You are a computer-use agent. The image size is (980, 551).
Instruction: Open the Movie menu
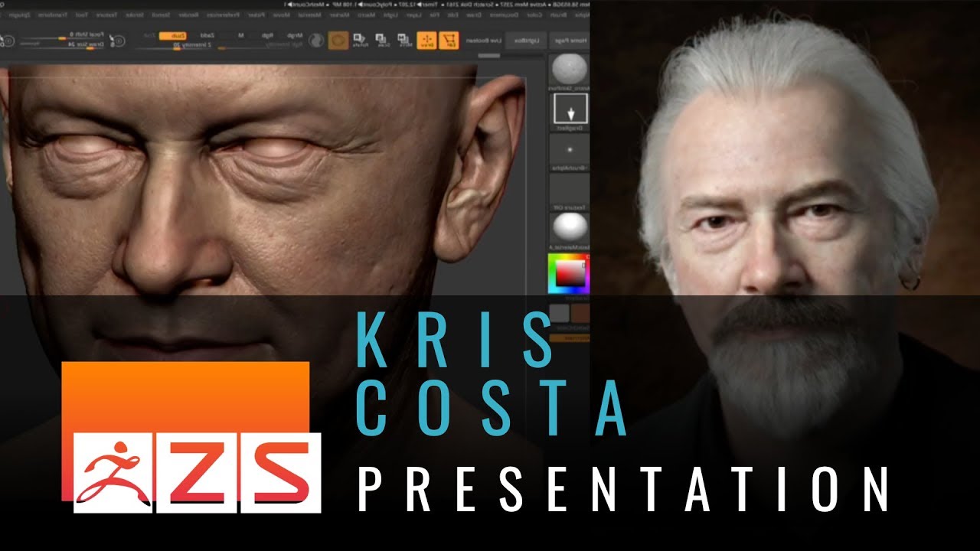(283, 15)
